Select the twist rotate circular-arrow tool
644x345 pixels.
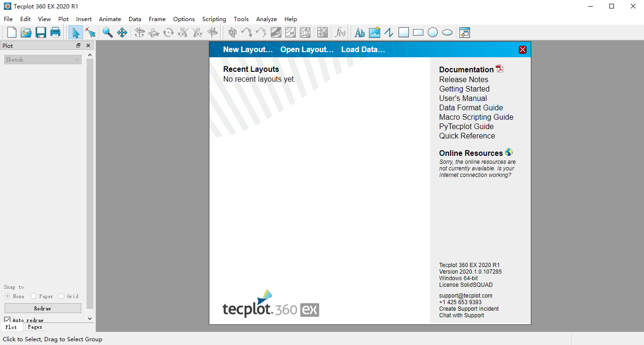tap(168, 32)
